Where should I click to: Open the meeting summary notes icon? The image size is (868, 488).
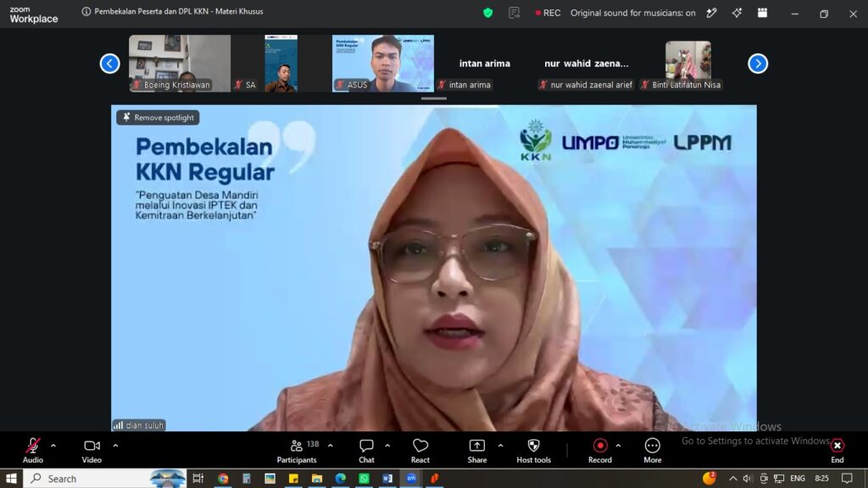tap(514, 13)
